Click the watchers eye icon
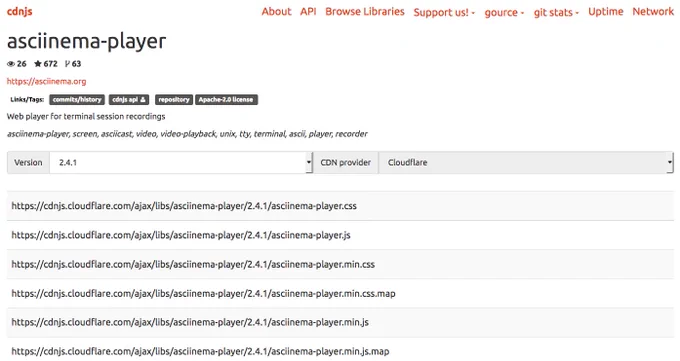 pos(11,64)
